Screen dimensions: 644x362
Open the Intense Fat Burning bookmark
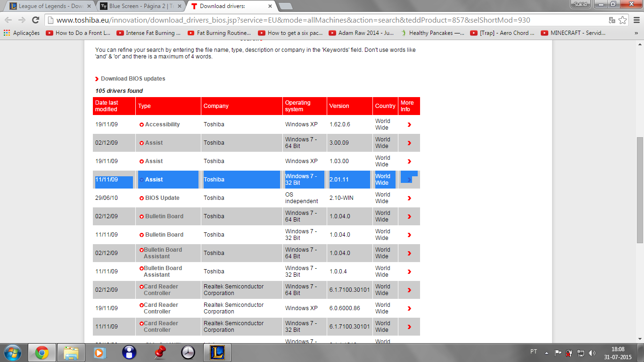point(149,33)
